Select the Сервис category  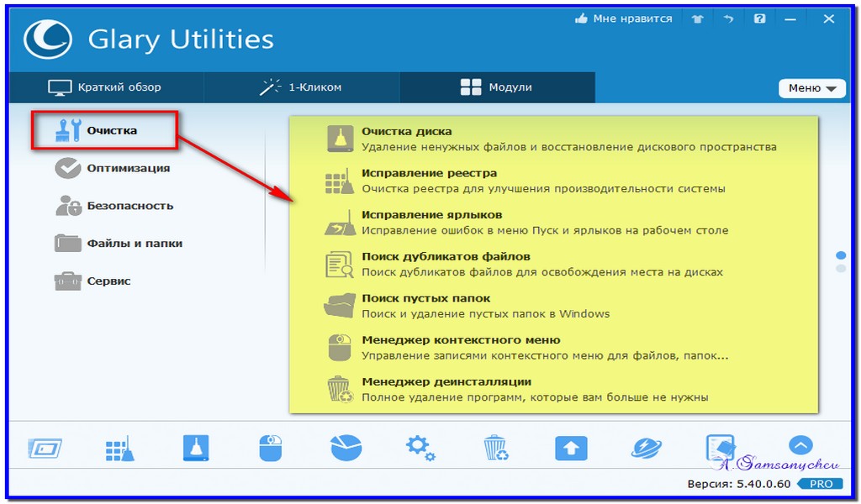click(92, 281)
